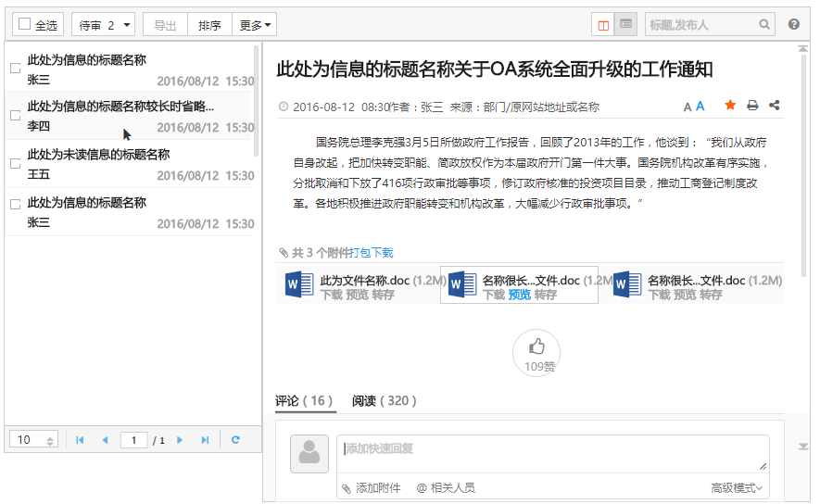Screen dimensions: 820x504
Task: Tick checkbox for 王五's unread message
Action: 15,164
